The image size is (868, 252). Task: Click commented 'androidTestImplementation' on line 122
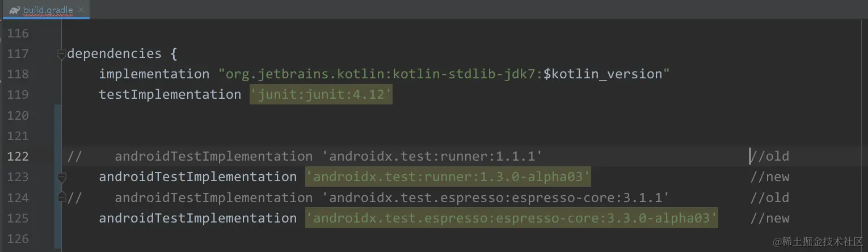(214, 157)
